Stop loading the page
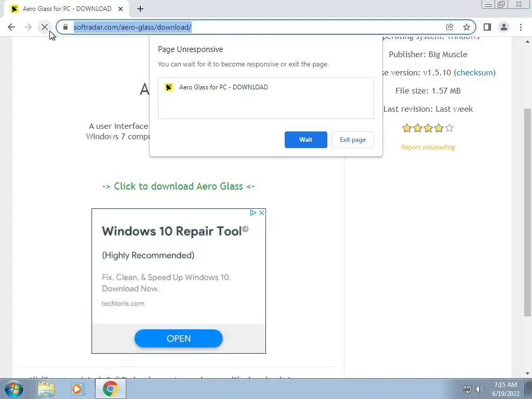Screen dimensions: 532x399 [45, 27]
